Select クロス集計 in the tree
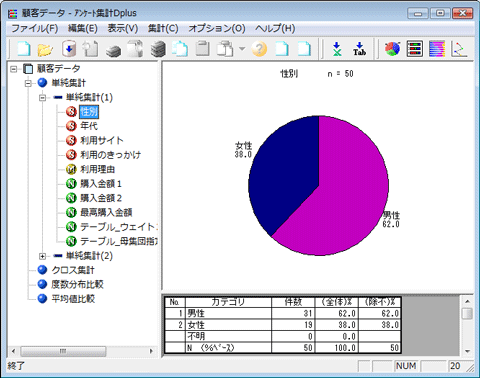The width and height of the screenshot is (480, 378). [73, 270]
